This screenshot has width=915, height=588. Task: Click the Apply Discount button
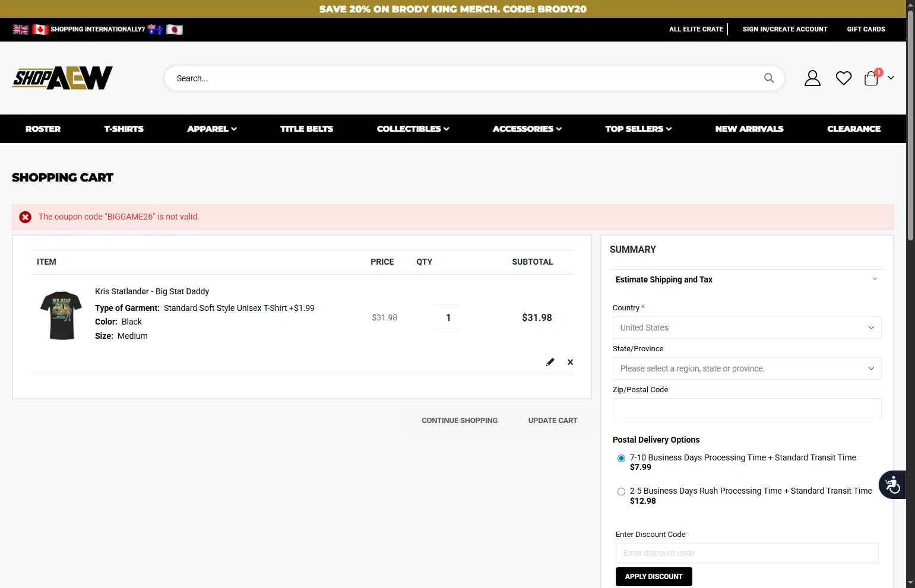(x=654, y=577)
